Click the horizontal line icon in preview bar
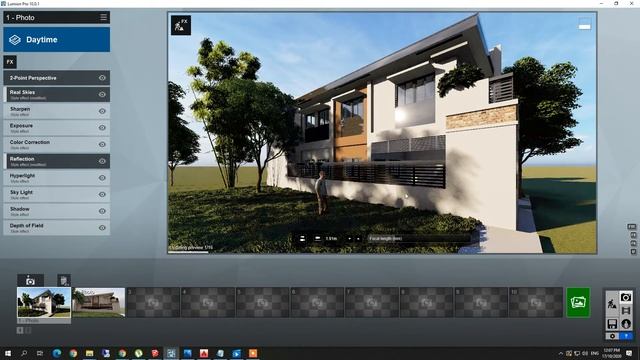Screen dimensions: 640x360 (x=318, y=238)
